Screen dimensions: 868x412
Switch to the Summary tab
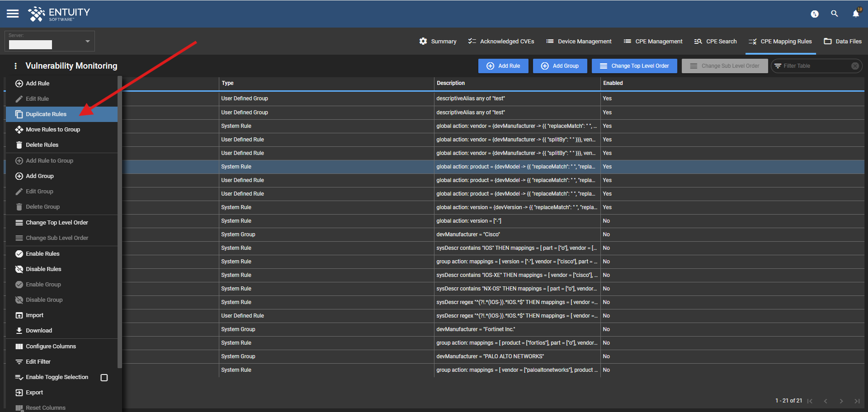pyautogui.click(x=438, y=41)
